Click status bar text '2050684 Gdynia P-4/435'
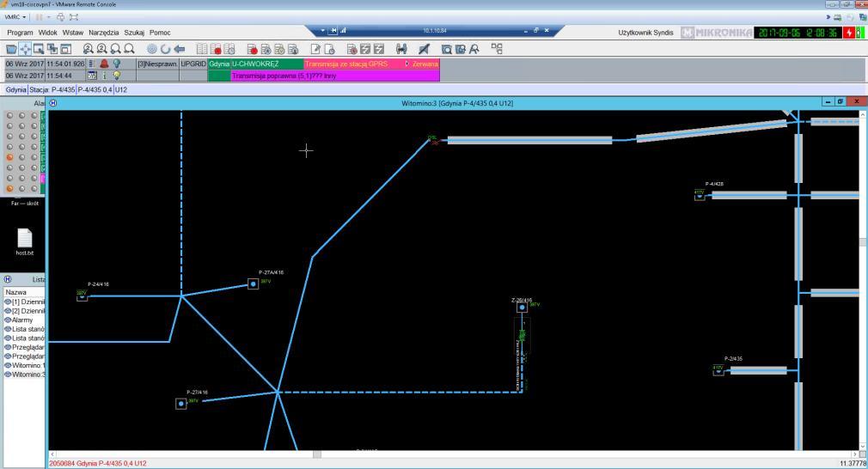The image size is (868, 469). coord(98,463)
